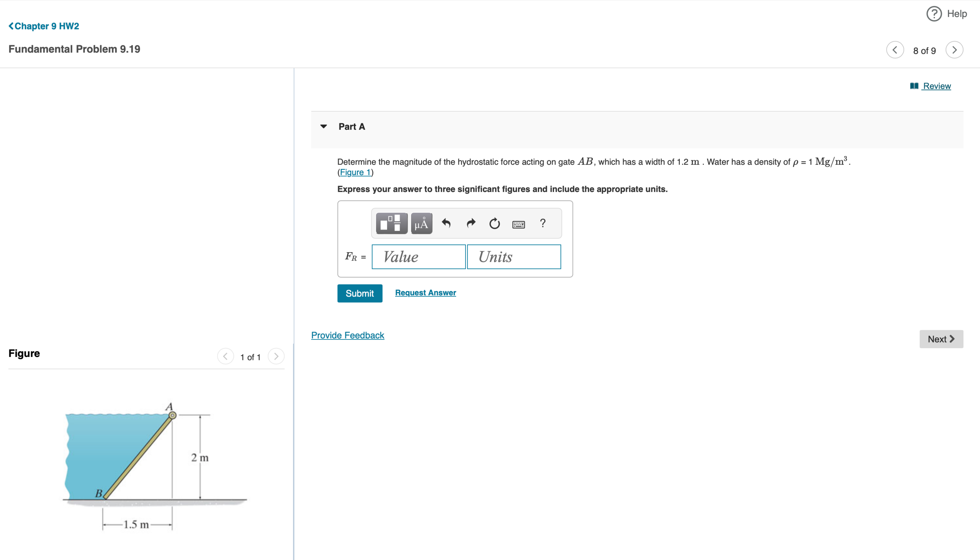This screenshot has height=560, width=980.
Task: Open the Figure 1 link
Action: tap(355, 172)
